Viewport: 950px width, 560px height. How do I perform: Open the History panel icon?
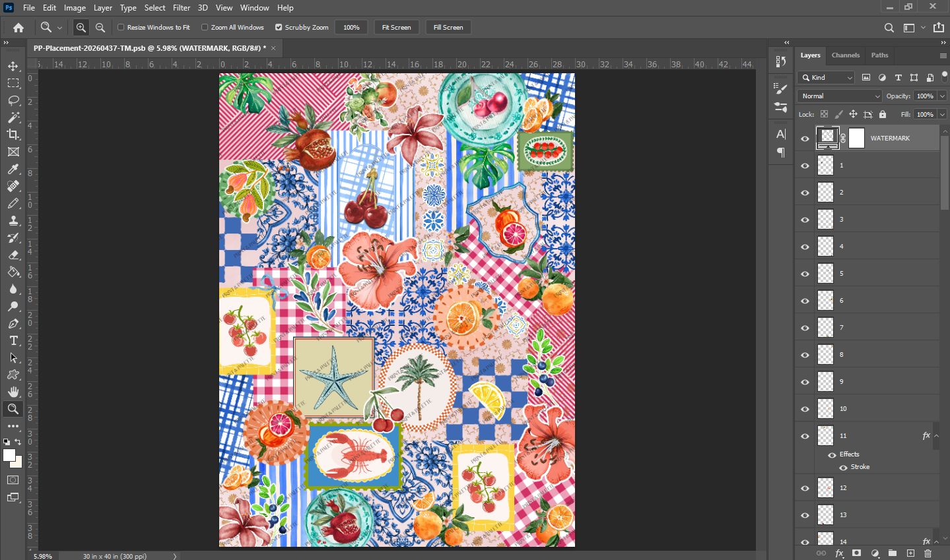coord(781,61)
